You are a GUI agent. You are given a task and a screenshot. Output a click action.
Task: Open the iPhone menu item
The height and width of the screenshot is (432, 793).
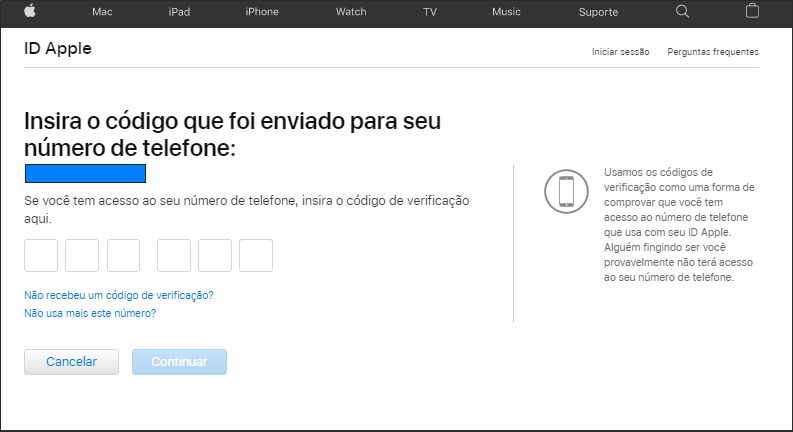(x=262, y=12)
